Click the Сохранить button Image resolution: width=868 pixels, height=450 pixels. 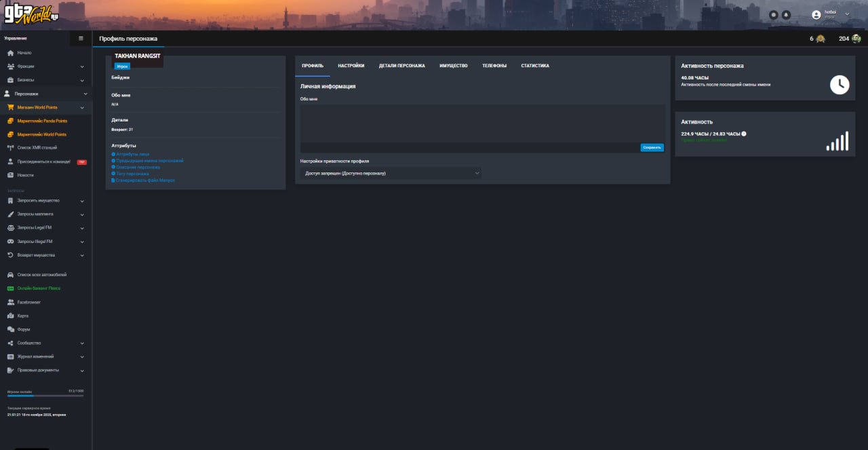coord(652,147)
